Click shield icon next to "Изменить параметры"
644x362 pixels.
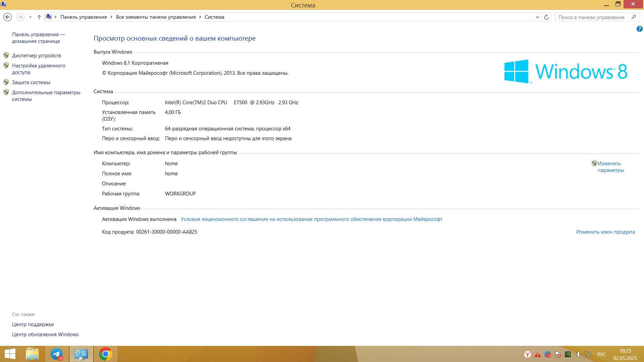click(594, 163)
